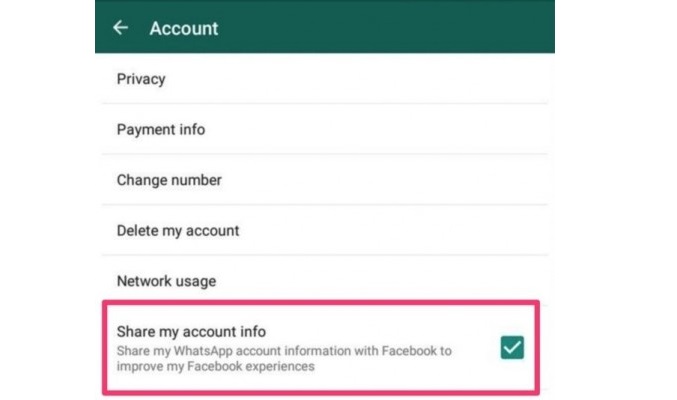The width and height of the screenshot is (677, 400).
Task: Select Change number option
Action: pyautogui.click(x=169, y=181)
